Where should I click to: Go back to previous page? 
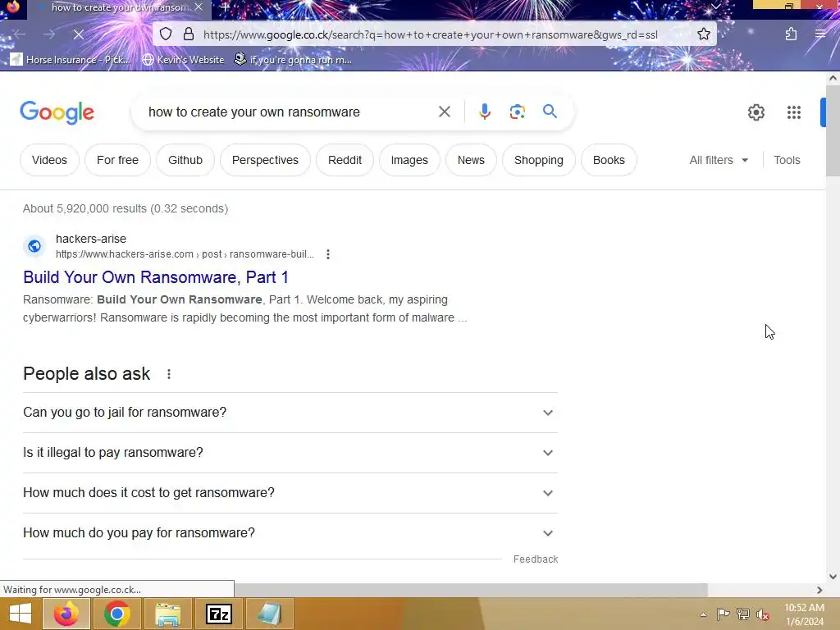tap(20, 34)
